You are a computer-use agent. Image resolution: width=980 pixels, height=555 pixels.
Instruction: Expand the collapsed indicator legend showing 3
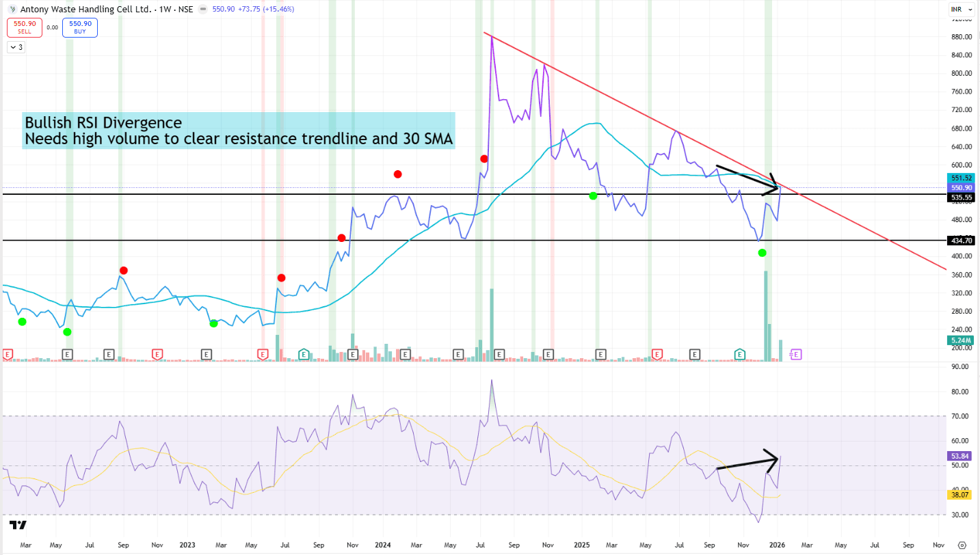(x=16, y=47)
